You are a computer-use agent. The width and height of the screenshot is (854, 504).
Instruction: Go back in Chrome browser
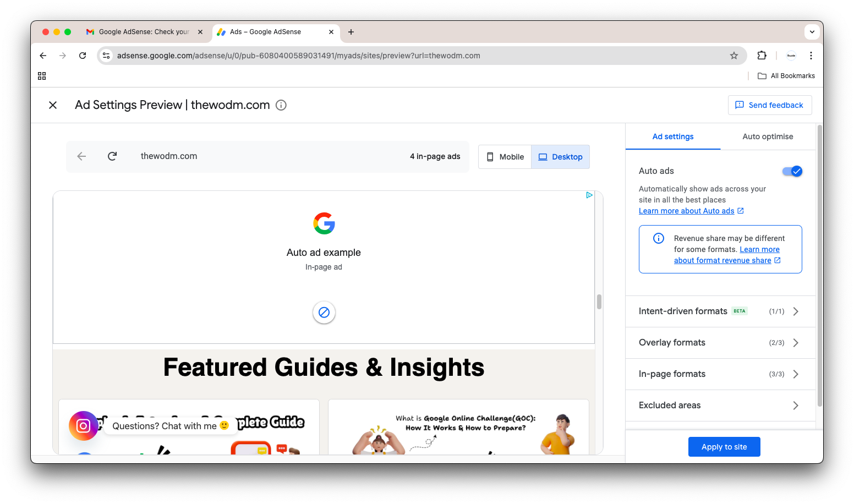click(43, 56)
